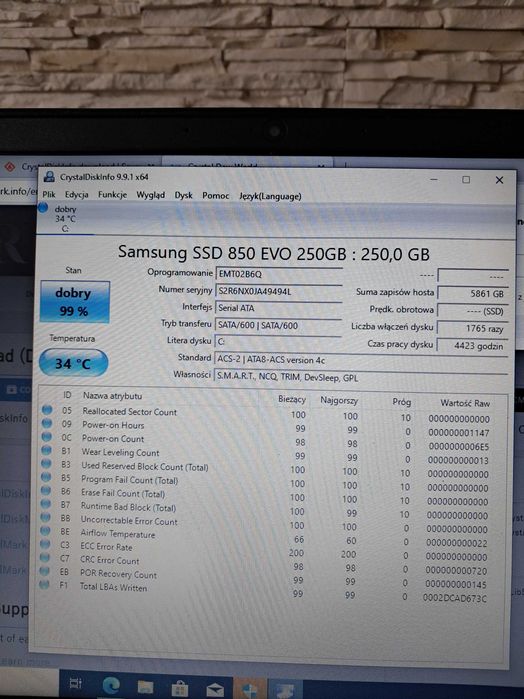Click the blue status circle on the disk tab
Viewport: 524px width, 699px height.
pyautogui.click(x=43, y=208)
